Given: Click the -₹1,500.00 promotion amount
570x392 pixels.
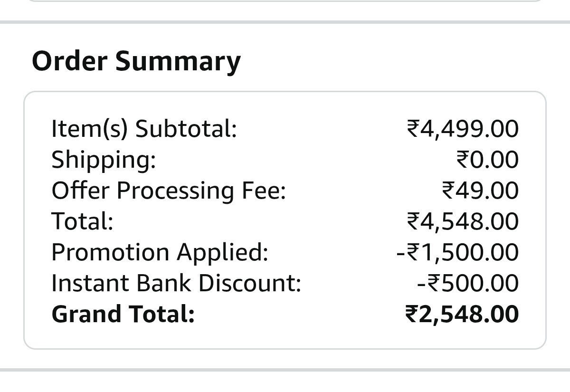Looking at the screenshot, I should 457,252.
